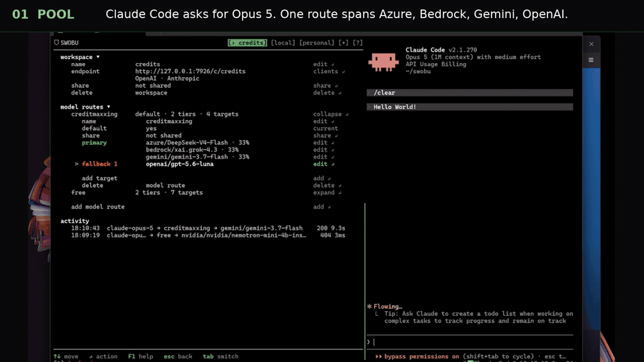
Task: Switch to the personal workspace tab
Action: coord(317,43)
